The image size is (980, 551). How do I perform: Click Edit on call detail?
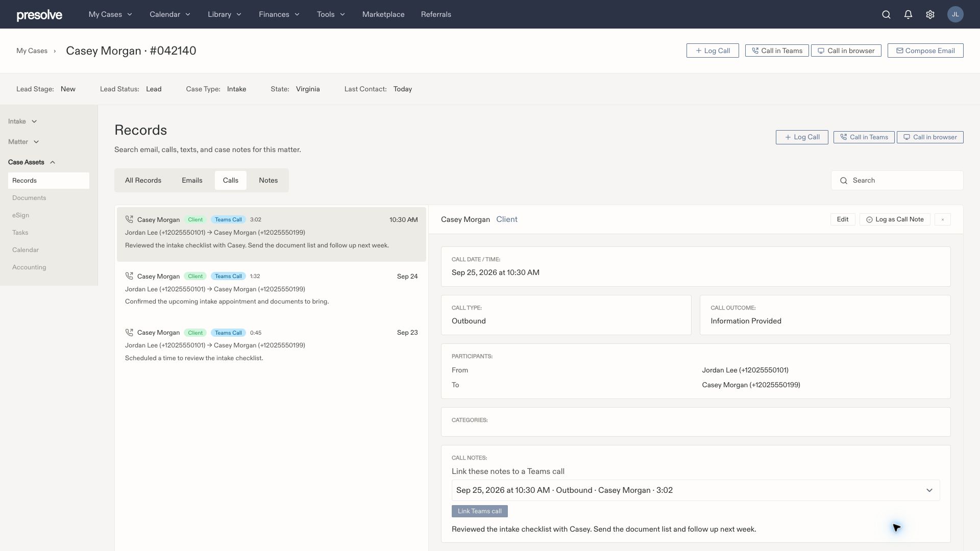point(843,219)
